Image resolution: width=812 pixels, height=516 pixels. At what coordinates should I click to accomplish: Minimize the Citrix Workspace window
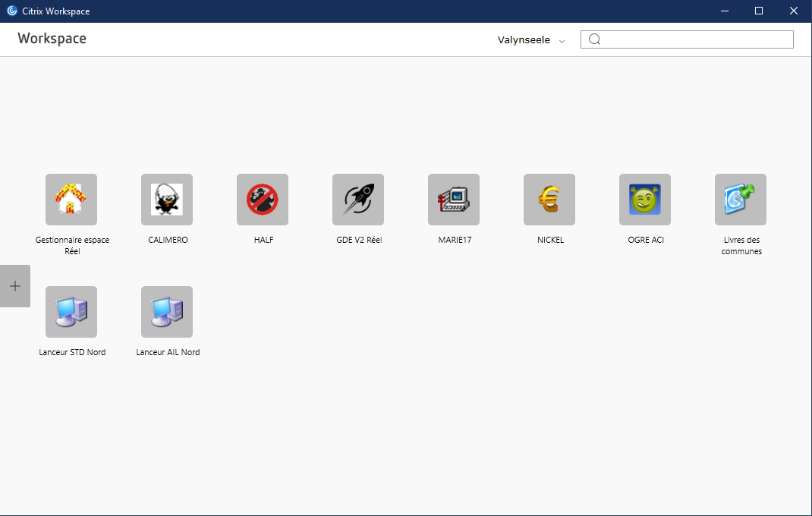[x=724, y=11]
